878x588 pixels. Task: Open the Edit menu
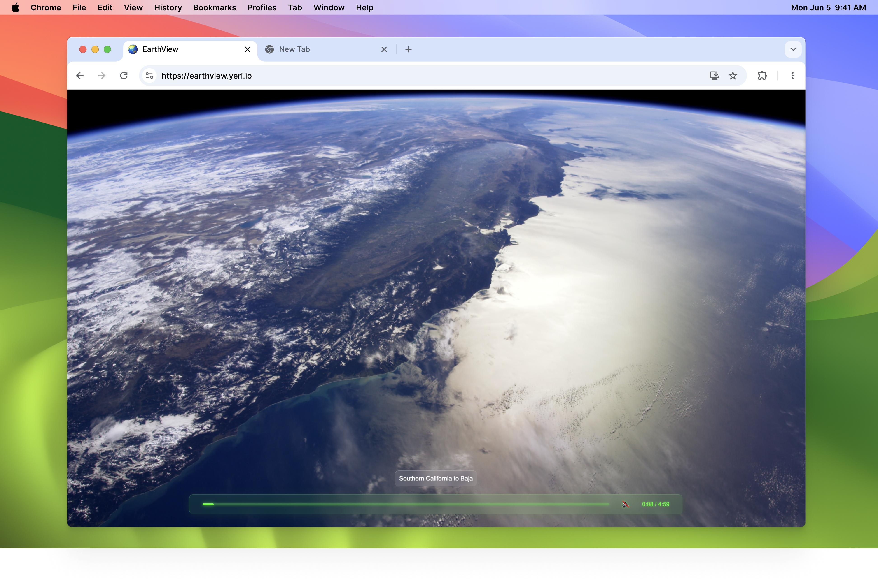point(105,7)
